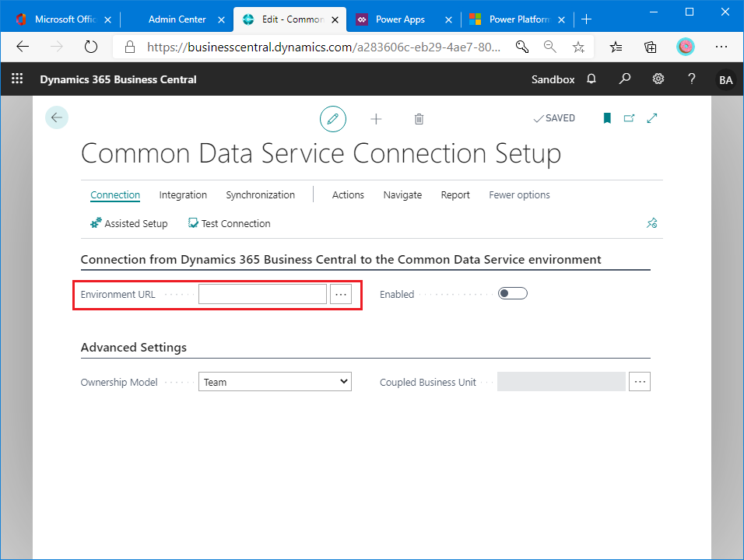Image resolution: width=744 pixels, height=560 pixels.
Task: Open browser settings and more menu
Action: pyautogui.click(x=721, y=47)
